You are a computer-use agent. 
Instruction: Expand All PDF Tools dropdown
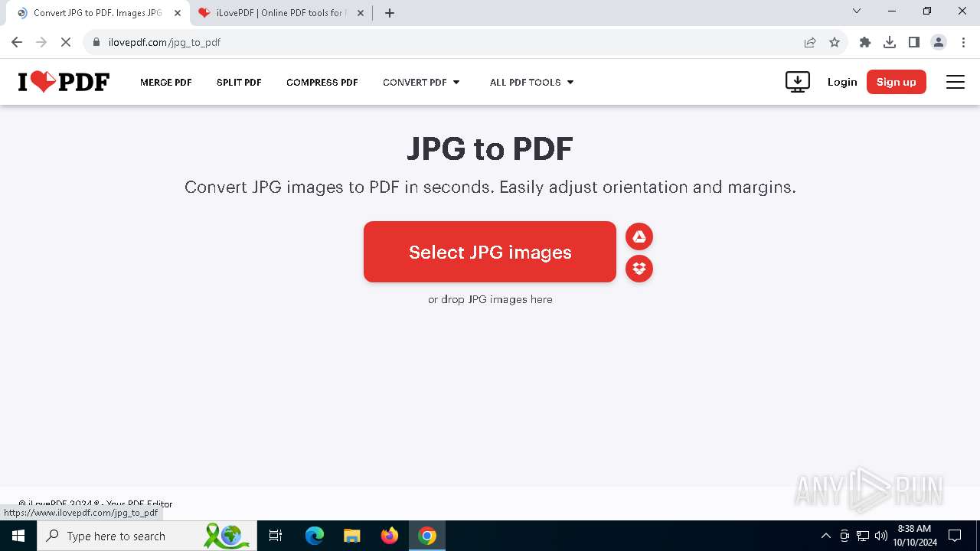click(x=531, y=82)
